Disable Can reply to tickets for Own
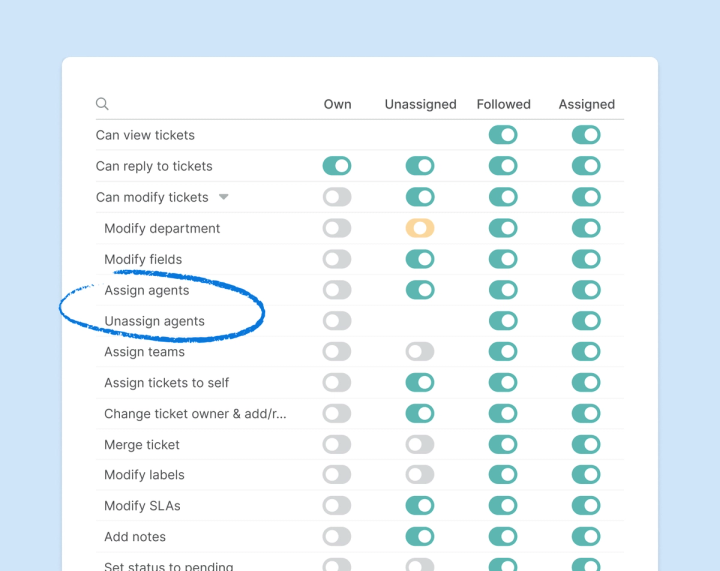This screenshot has height=571, width=720. pyautogui.click(x=337, y=166)
